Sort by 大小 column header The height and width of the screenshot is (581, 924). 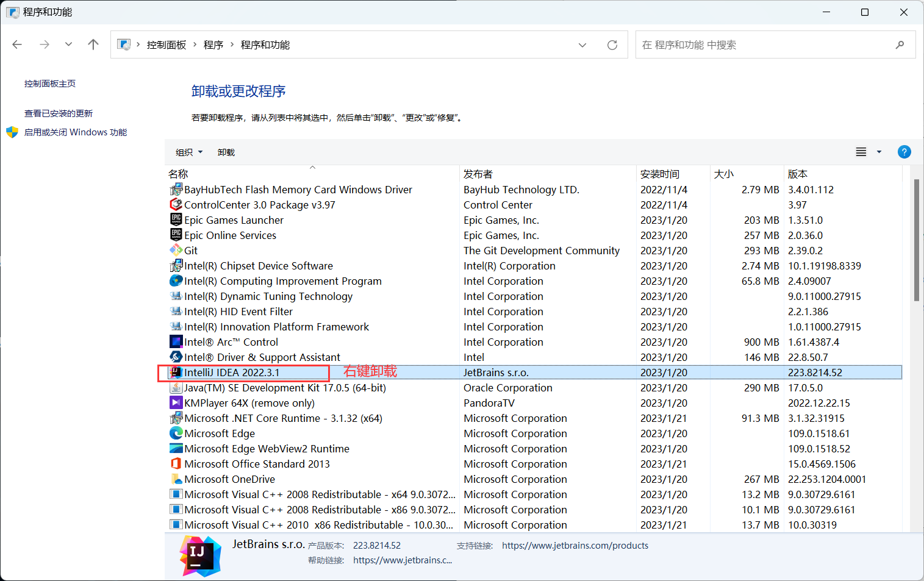pos(747,174)
